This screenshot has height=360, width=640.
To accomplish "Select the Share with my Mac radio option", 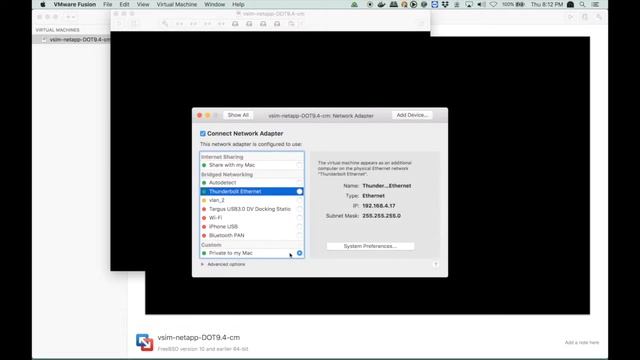I will 299,165.
